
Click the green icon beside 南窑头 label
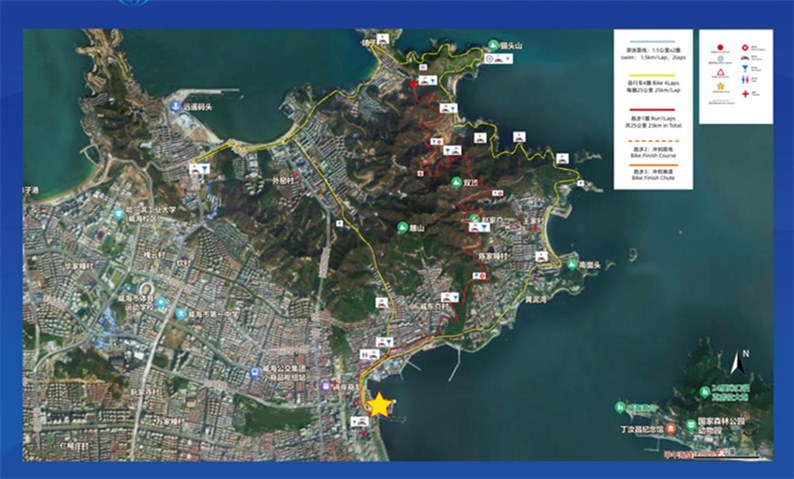click(570, 265)
